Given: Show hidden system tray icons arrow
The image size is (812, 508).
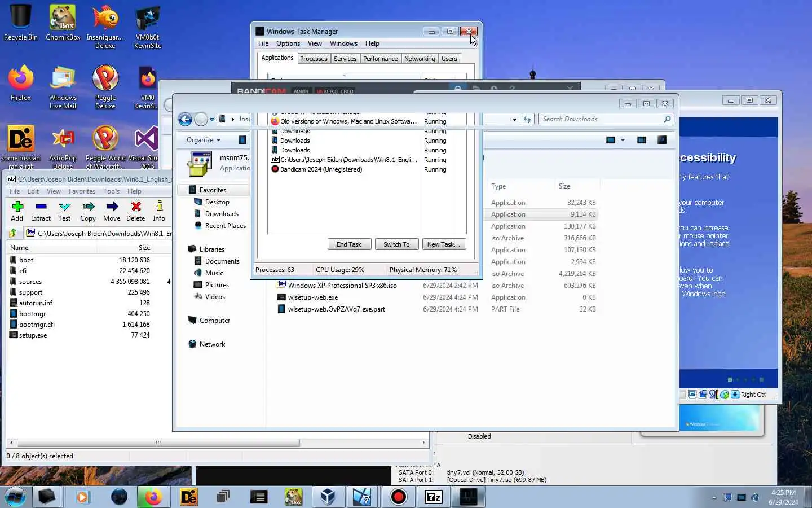Looking at the screenshot, I should click(x=714, y=497).
